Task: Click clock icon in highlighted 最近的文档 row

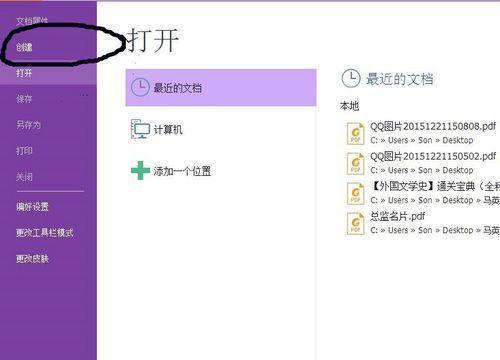Action: [x=140, y=88]
